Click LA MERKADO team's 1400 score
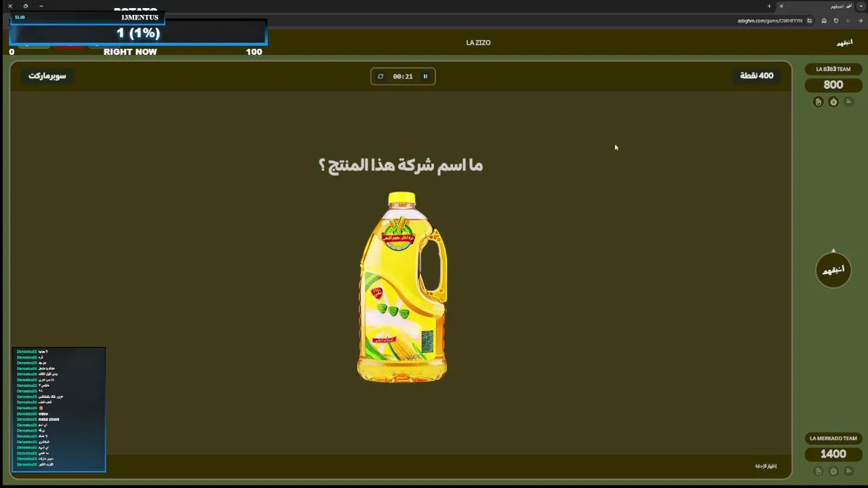This screenshot has width=868, height=488. pos(833,454)
